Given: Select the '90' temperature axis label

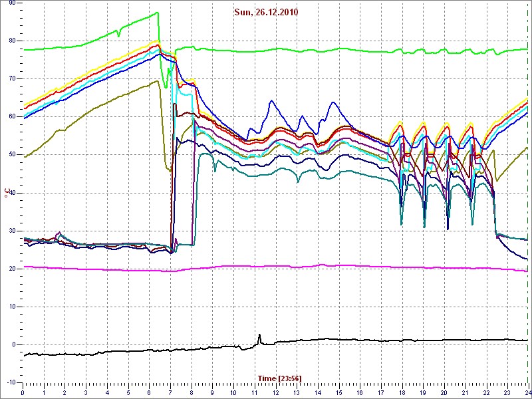Looking at the screenshot, I should click(11, 3).
